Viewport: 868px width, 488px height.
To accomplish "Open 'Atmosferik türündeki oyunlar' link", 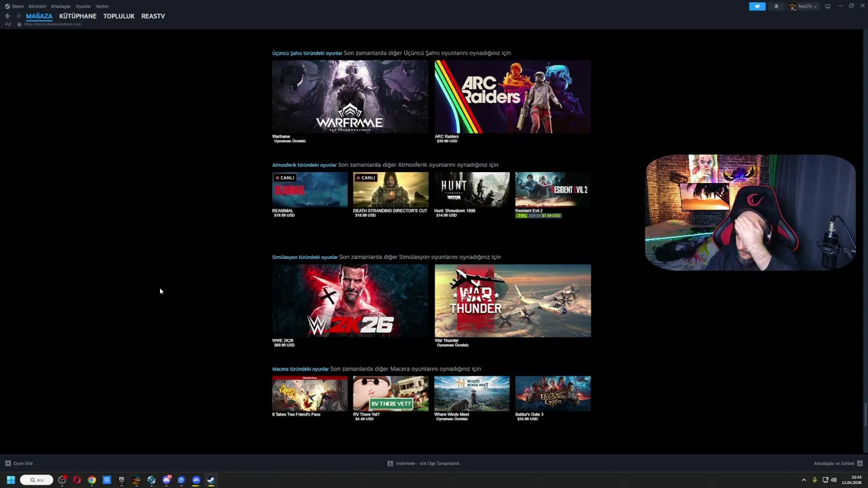I will 304,165.
